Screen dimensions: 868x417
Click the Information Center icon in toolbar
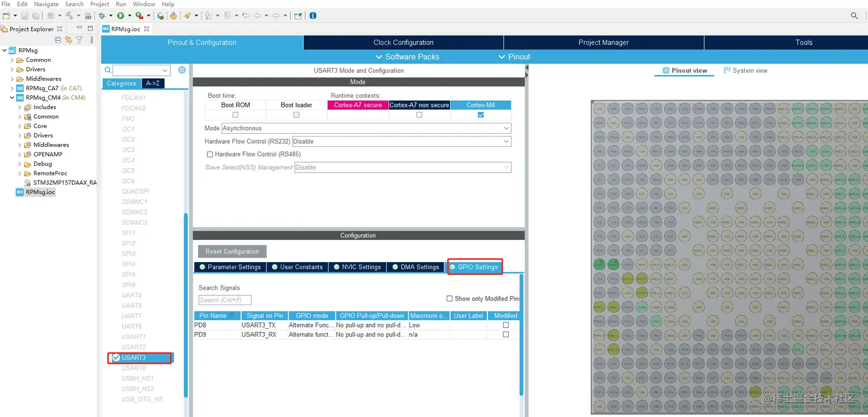[313, 16]
